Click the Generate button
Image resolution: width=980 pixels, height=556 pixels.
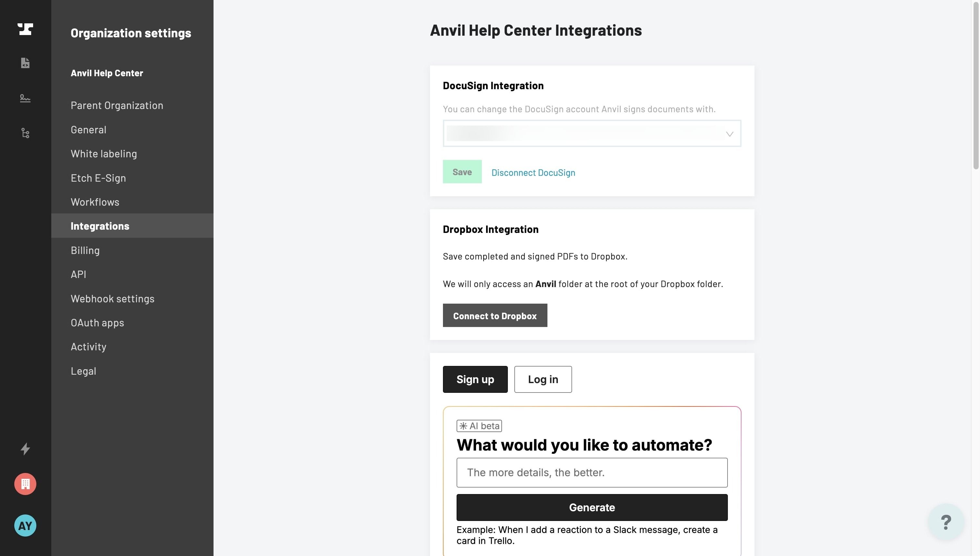point(592,507)
